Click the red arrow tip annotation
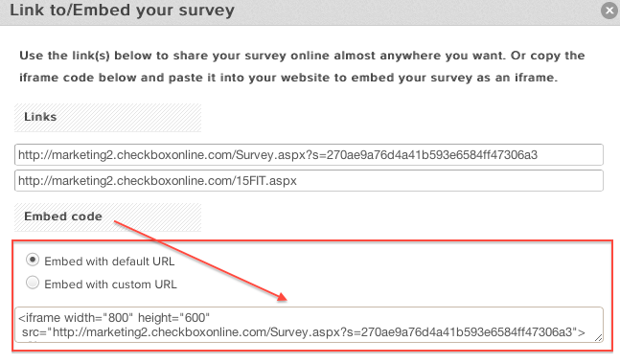The width and height of the screenshot is (620, 364). point(282,298)
